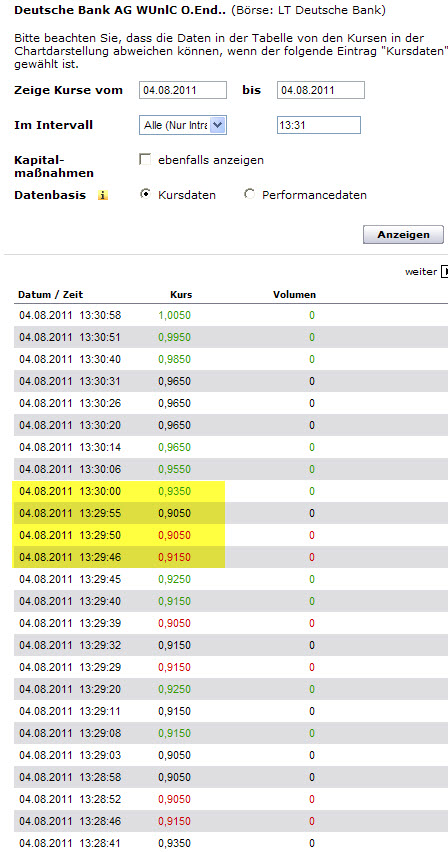Click the volume 0 in the 13:30:58 row
The width and height of the screenshot is (448, 852).
[312, 315]
